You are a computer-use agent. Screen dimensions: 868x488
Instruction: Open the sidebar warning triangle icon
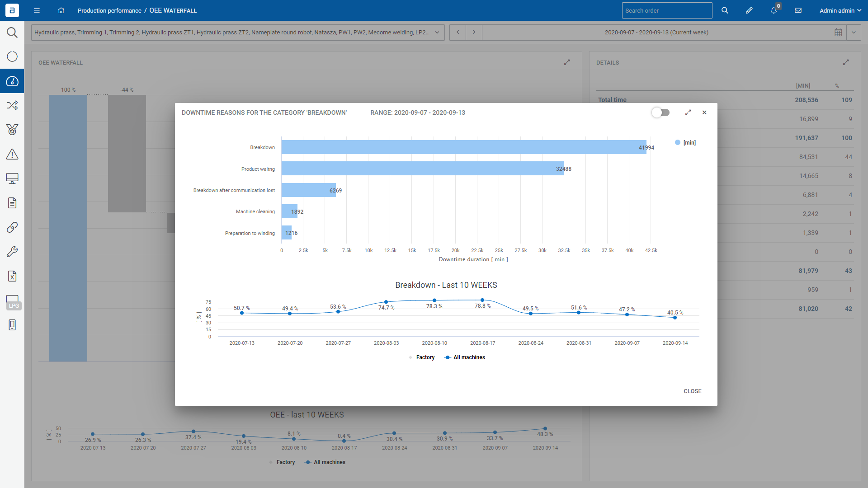pos(12,154)
